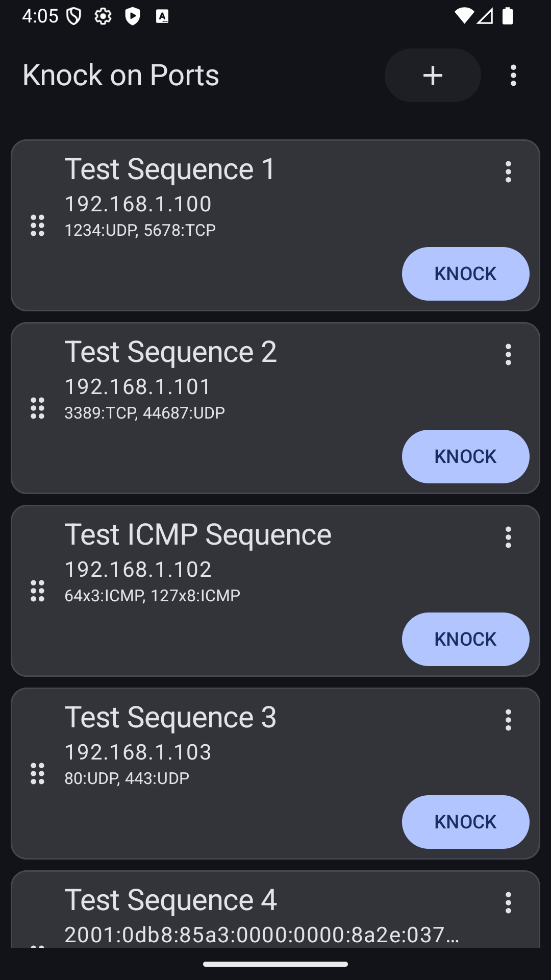Open options menu for Test ICMP Sequence
Viewport: 551px width, 980px height.
coord(508,537)
